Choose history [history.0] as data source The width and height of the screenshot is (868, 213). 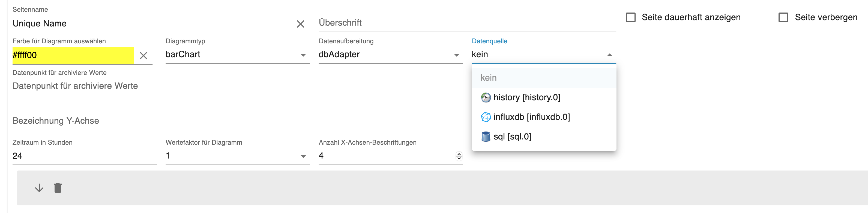(x=544, y=98)
